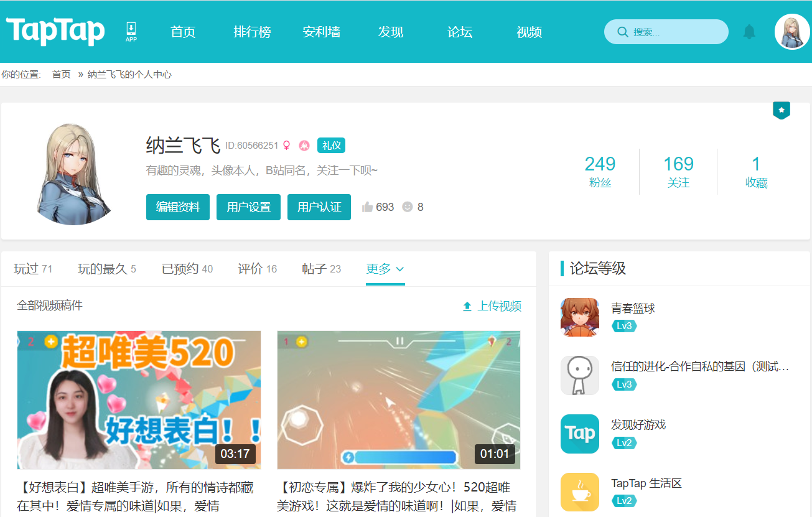Open the 青春篮球 forum icon

tap(580, 317)
